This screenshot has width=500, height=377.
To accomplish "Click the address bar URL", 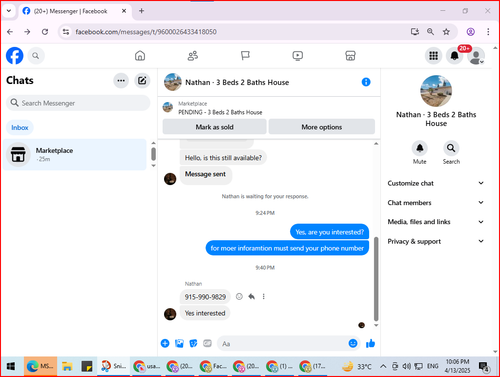I will coord(146,32).
